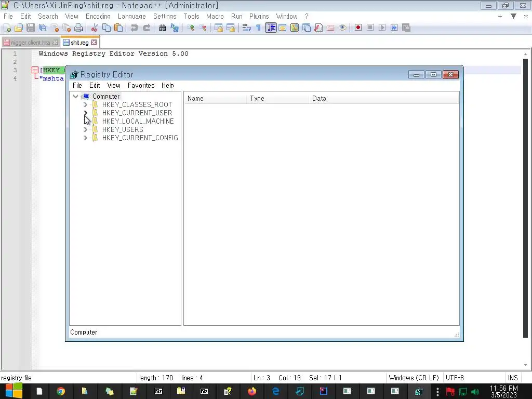The width and height of the screenshot is (532, 399).
Task: Select the HKEY_USERS folder label
Action: point(123,129)
